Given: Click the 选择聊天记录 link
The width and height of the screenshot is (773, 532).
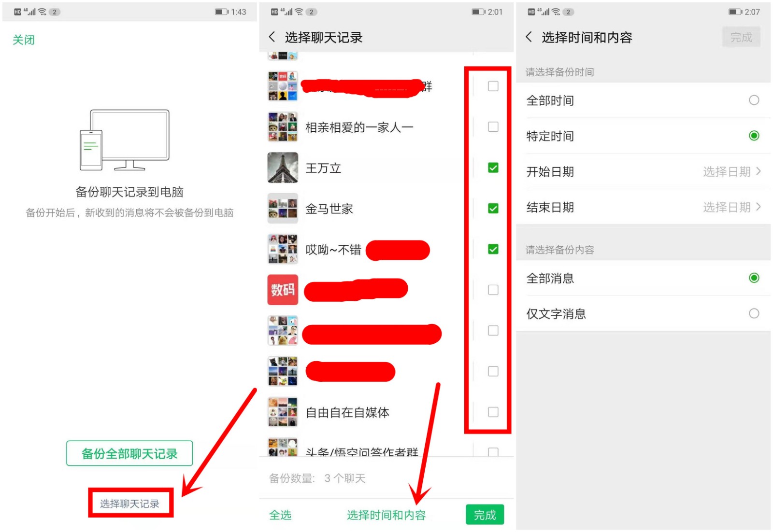Looking at the screenshot, I should tap(130, 503).
